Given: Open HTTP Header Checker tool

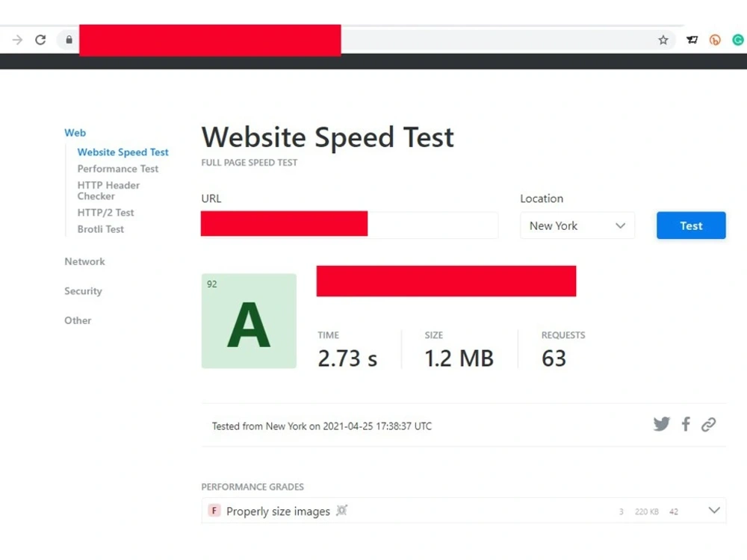Looking at the screenshot, I should (x=108, y=190).
